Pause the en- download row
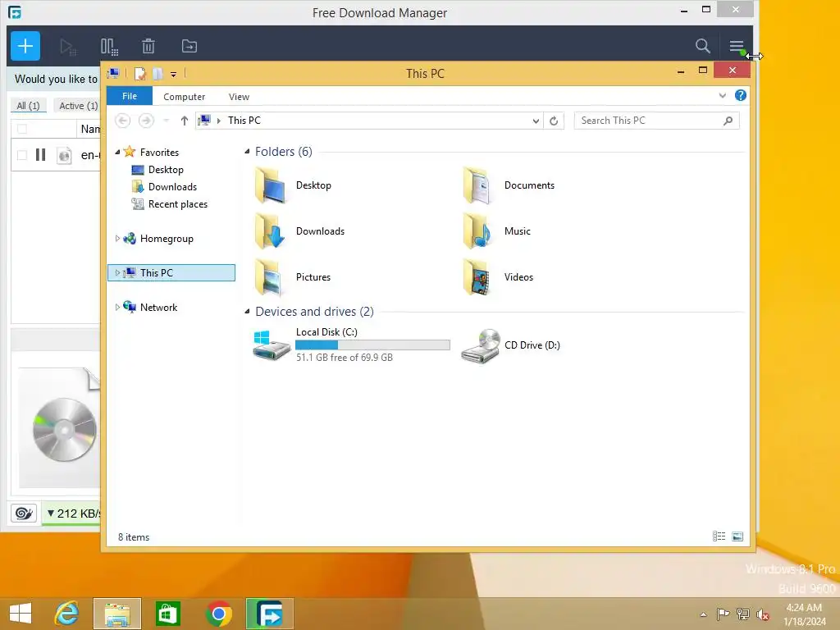The height and width of the screenshot is (630, 840). 40,155
